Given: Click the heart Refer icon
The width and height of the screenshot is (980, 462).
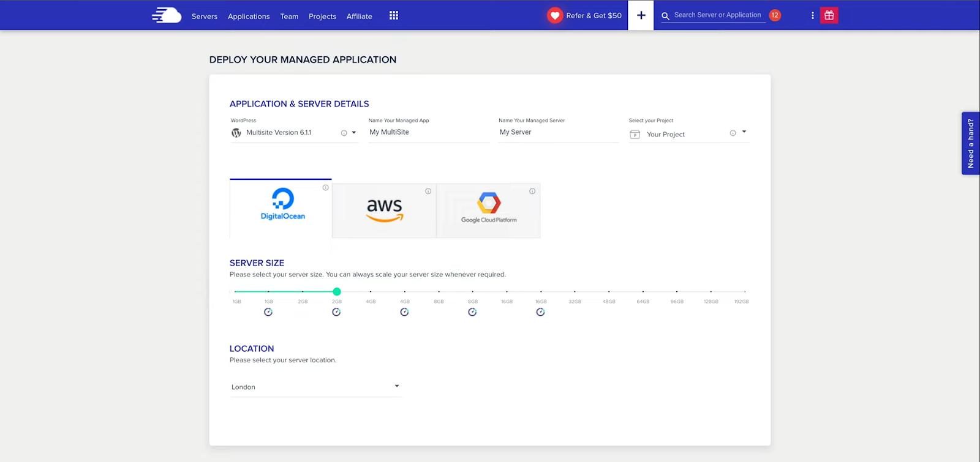Looking at the screenshot, I should 555,16.
